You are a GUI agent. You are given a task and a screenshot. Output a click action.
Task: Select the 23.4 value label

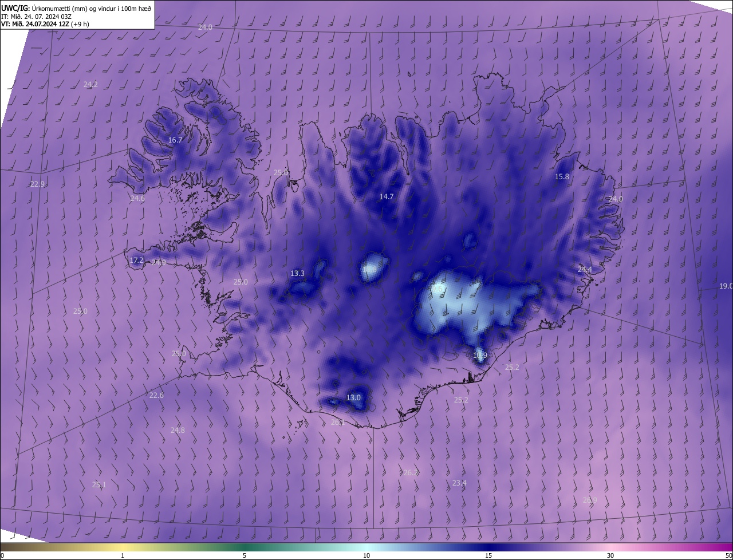click(x=459, y=483)
